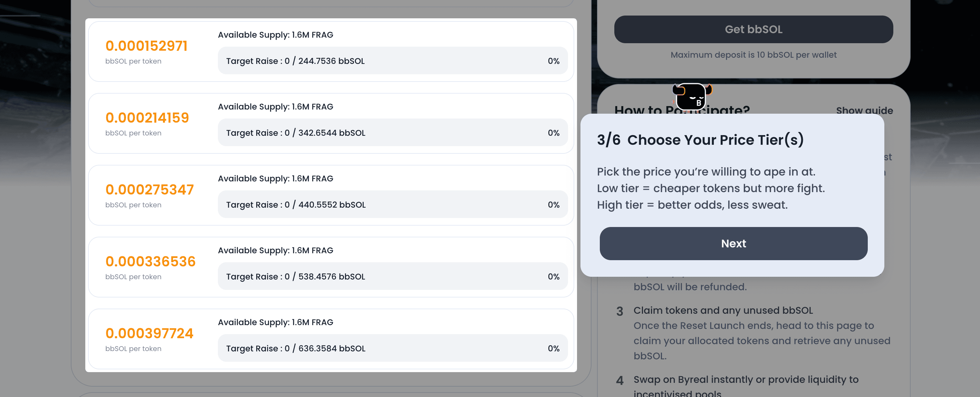Select the 0.000336536 bbSOL price tier
The image size is (980, 397).
point(330,267)
